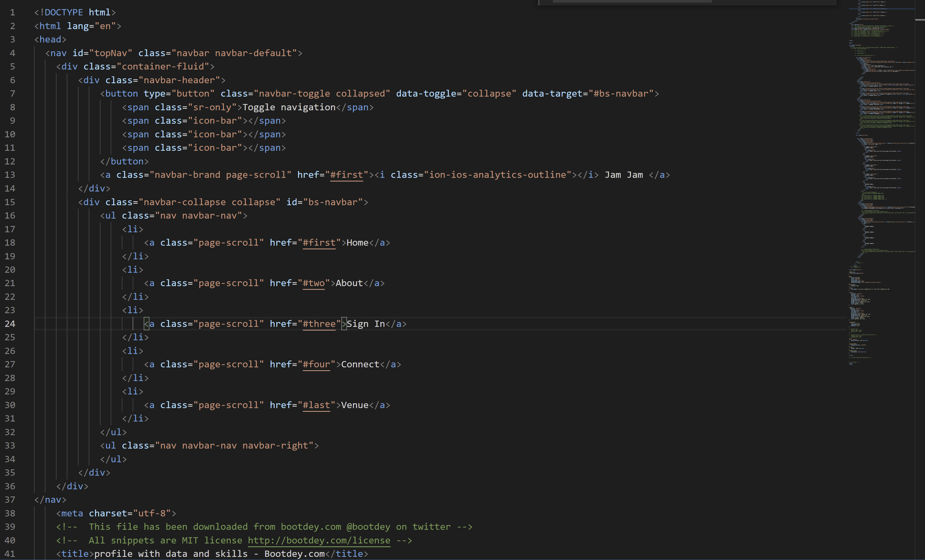Click line number 24 in the gutter
This screenshot has height=560, width=925.
[x=10, y=324]
